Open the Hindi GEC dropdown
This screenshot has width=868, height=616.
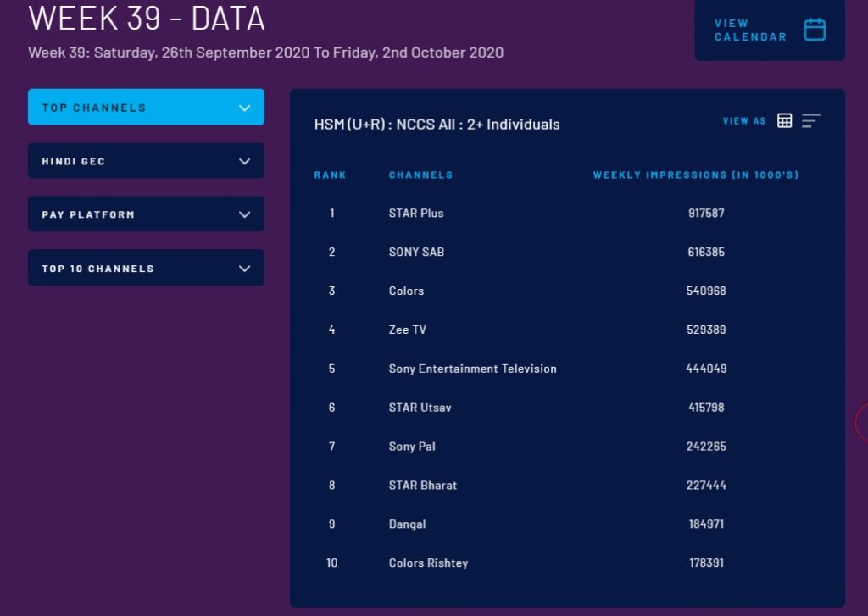point(146,161)
